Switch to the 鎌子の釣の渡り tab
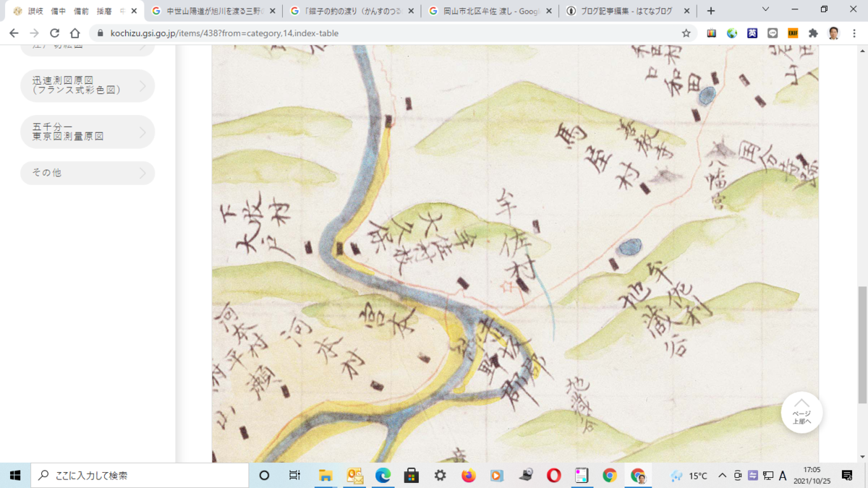Viewport: 868px width, 488px height. tap(352, 11)
